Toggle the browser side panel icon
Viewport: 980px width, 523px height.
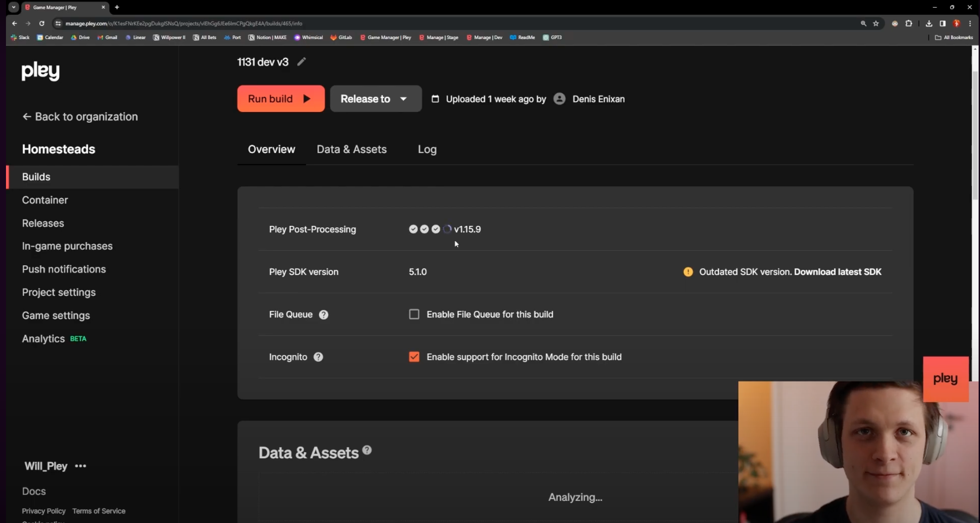tap(942, 23)
